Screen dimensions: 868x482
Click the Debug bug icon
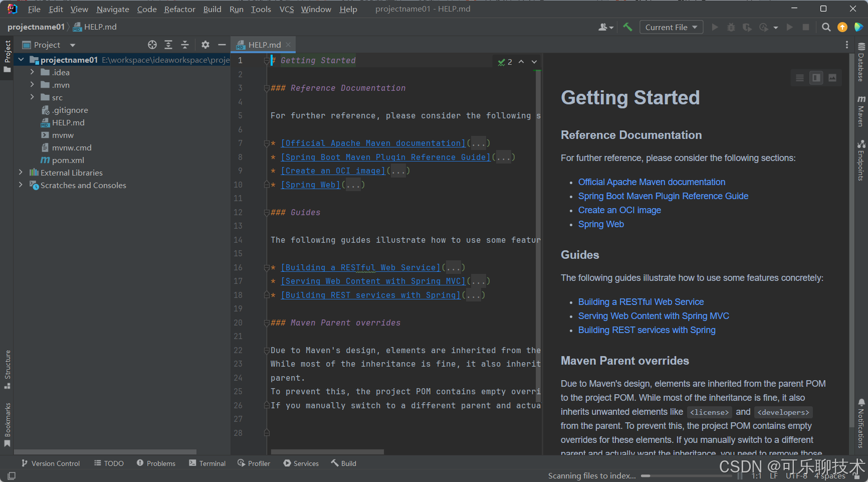[x=731, y=27]
